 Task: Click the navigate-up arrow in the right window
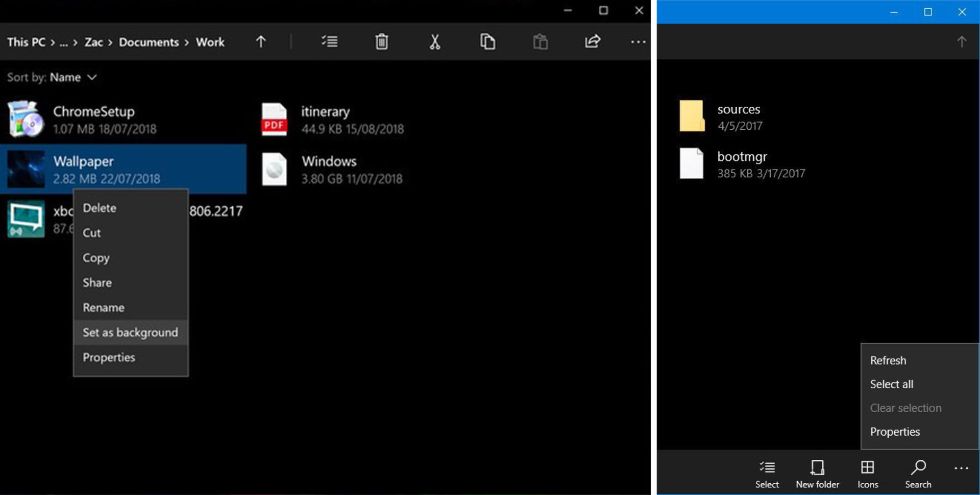point(962,42)
